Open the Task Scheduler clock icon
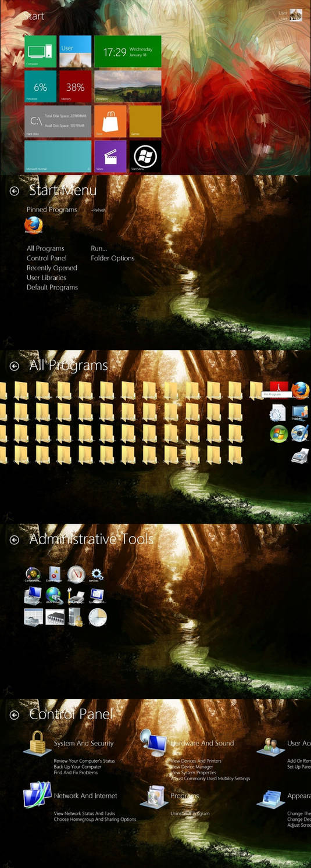 98,617
